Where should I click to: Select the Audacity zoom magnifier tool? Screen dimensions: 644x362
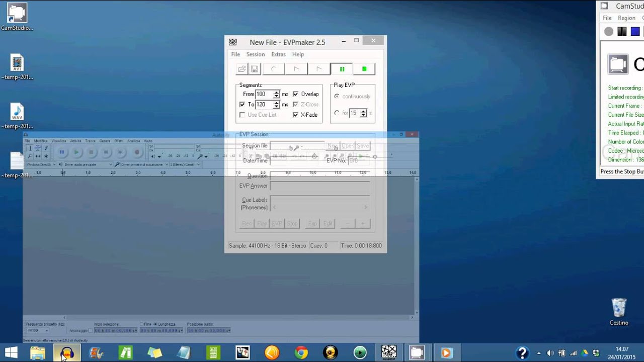(x=30, y=156)
